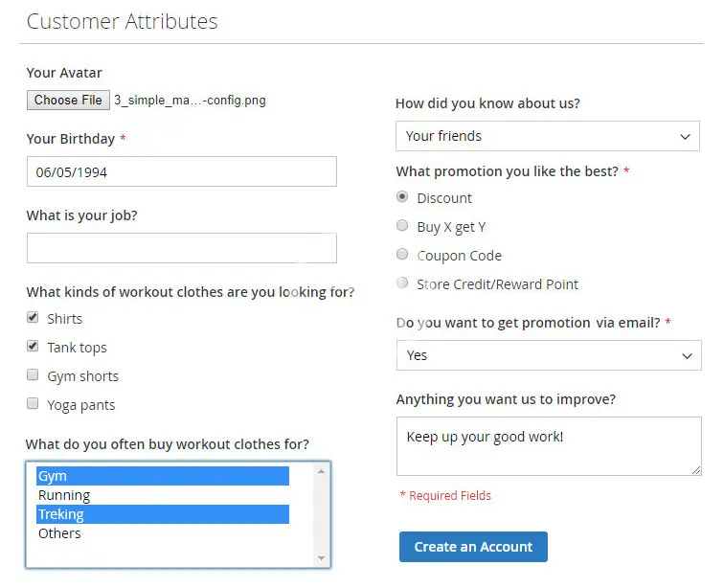This screenshot has height=588, width=724.
Task: Check the Yoga pants checkbox
Action: [x=34, y=404]
